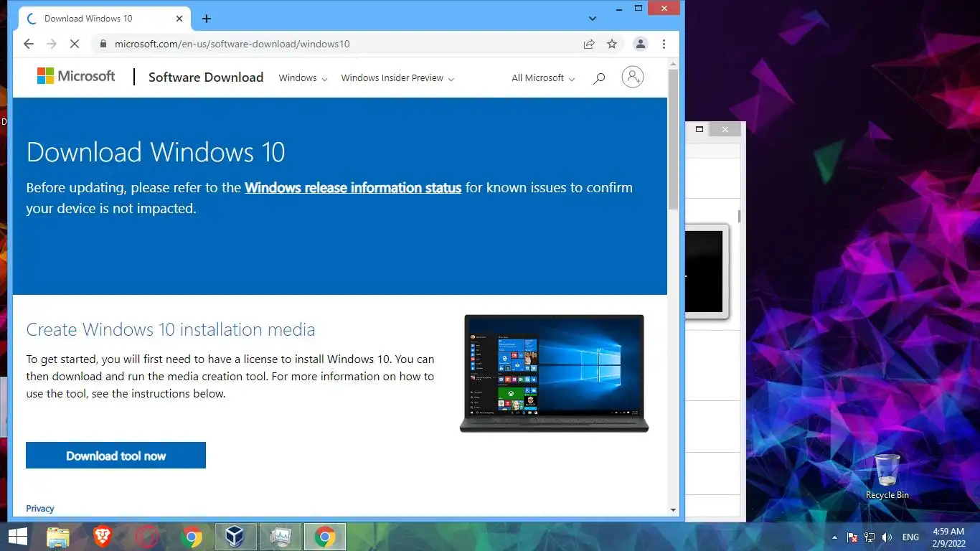Screen dimensions: 980x551
Task: Click the share page icon in address bar
Action: click(x=589, y=44)
